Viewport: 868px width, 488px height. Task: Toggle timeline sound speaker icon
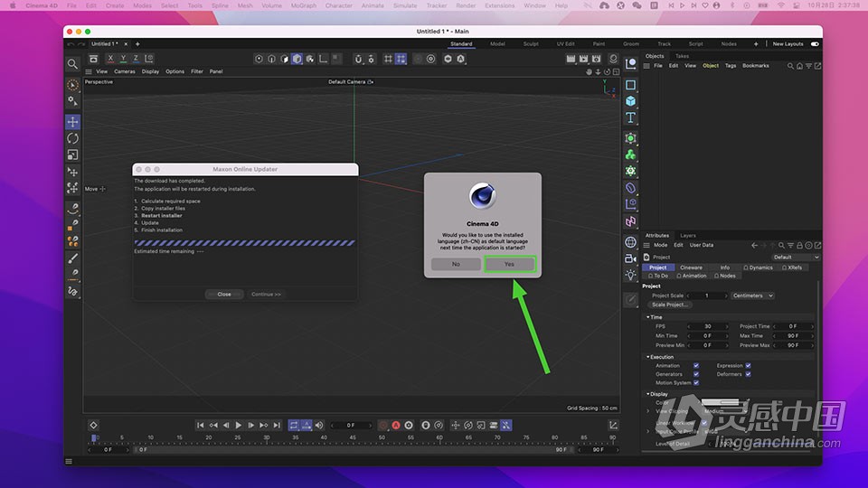[319, 425]
